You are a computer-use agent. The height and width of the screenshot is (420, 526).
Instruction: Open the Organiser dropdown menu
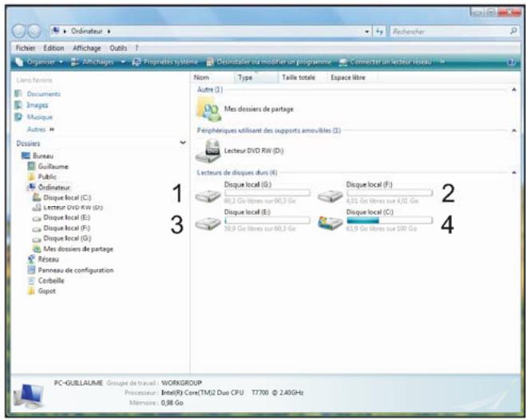(40, 62)
